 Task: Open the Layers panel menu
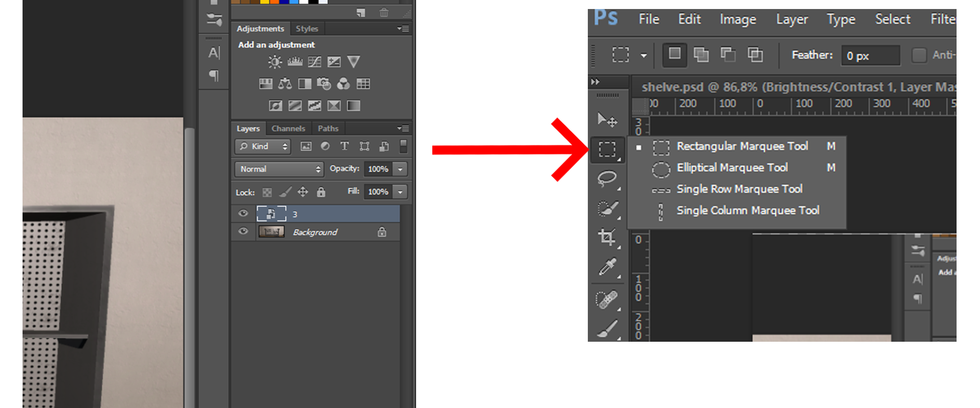[403, 128]
